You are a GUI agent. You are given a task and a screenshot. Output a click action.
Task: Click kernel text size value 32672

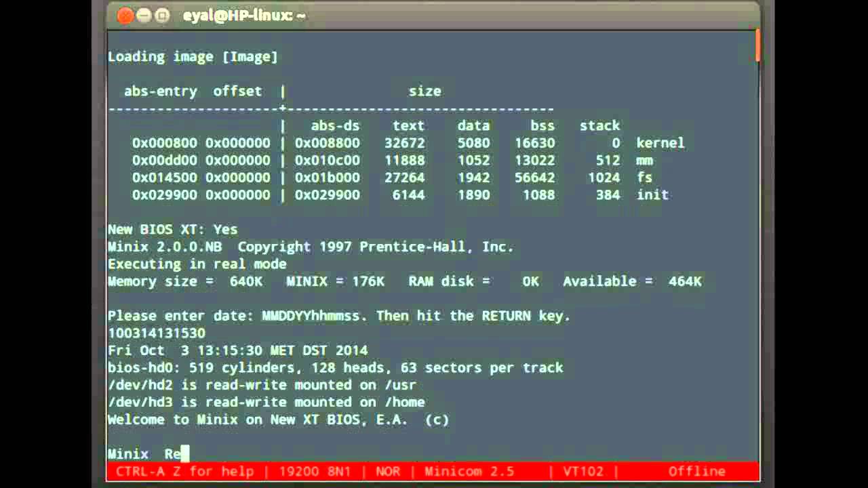pyautogui.click(x=404, y=143)
